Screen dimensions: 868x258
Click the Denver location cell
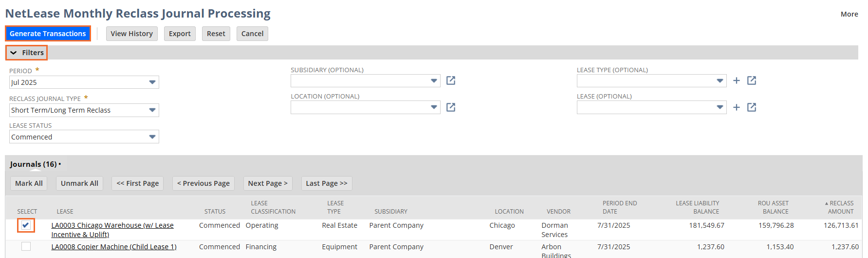[501, 247]
